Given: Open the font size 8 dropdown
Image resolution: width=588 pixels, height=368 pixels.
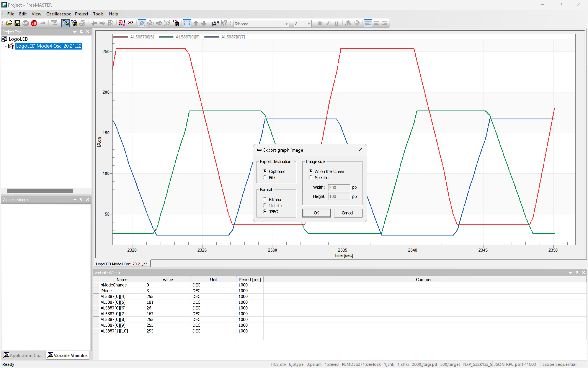Looking at the screenshot, I should pyautogui.click(x=309, y=24).
